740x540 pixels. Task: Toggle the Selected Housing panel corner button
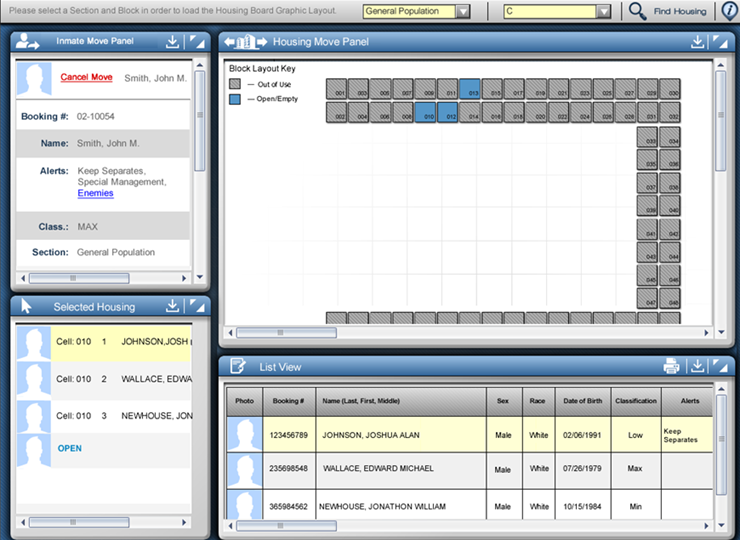pyautogui.click(x=196, y=306)
